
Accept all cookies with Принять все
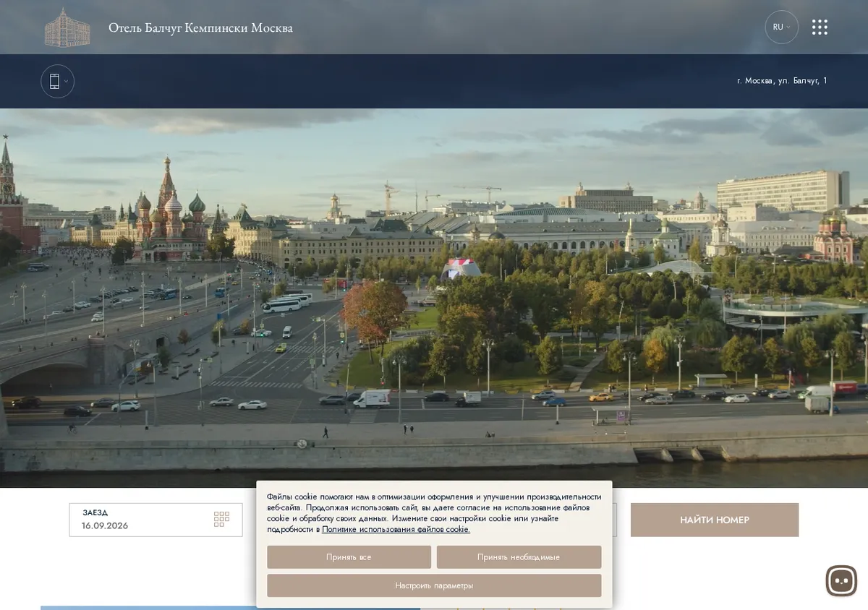pos(349,557)
